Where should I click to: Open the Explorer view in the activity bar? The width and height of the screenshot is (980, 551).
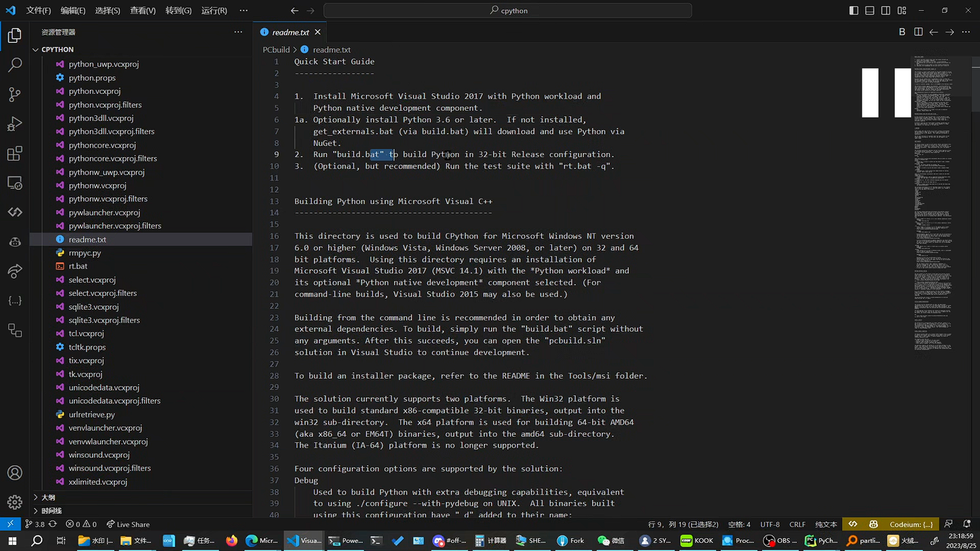14,36
